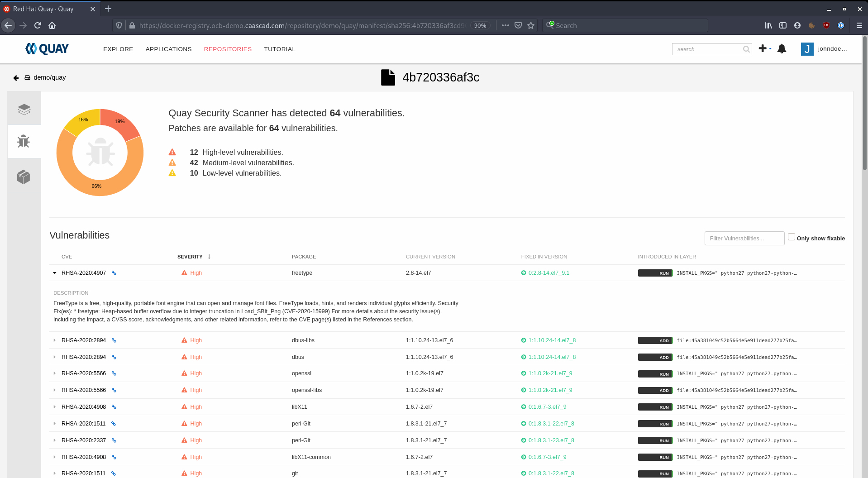Open the notifications bell

point(782,49)
